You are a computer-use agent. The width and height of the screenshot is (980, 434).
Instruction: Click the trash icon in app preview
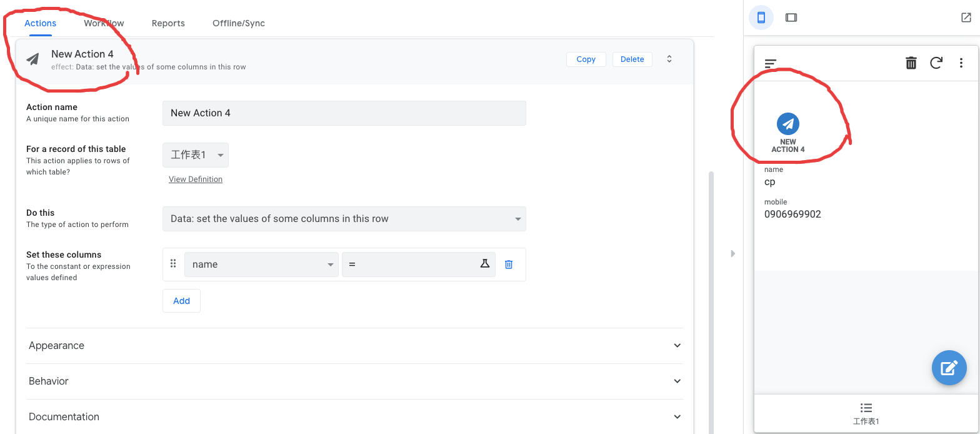(x=911, y=63)
